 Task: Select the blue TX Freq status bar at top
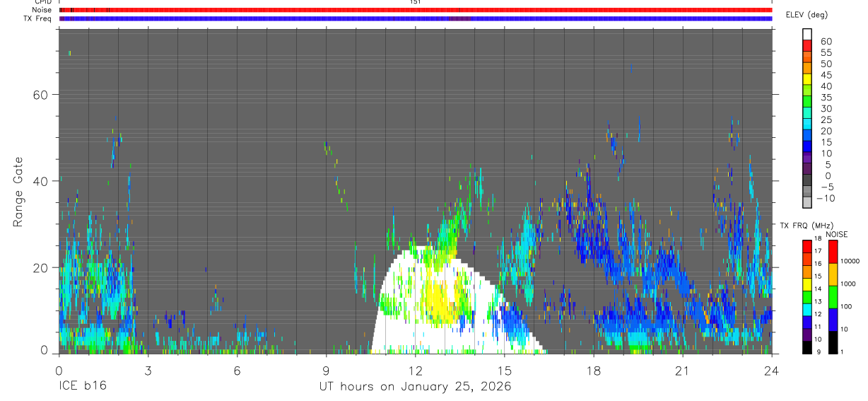click(x=416, y=18)
